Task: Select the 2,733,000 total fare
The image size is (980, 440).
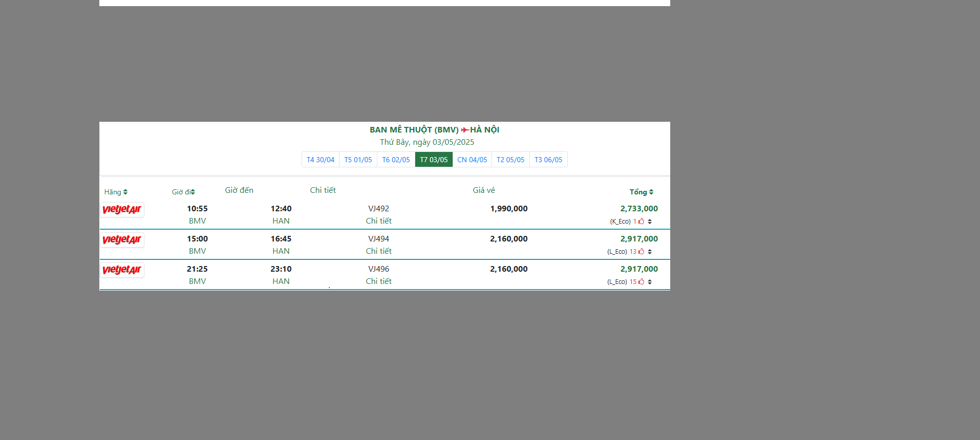Action: tap(639, 209)
